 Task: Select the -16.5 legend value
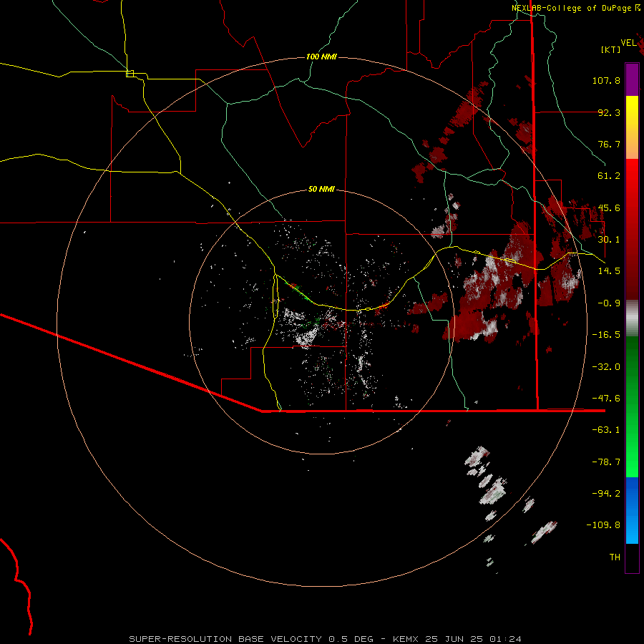(x=606, y=335)
